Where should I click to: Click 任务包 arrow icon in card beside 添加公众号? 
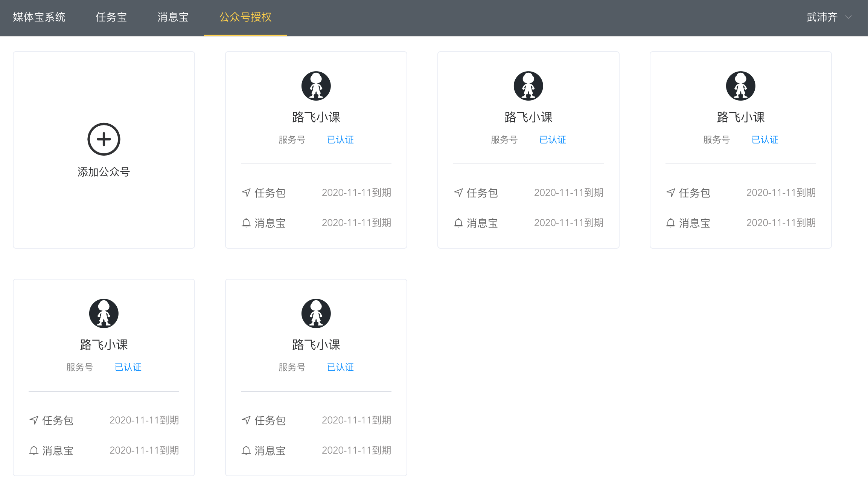(x=246, y=193)
